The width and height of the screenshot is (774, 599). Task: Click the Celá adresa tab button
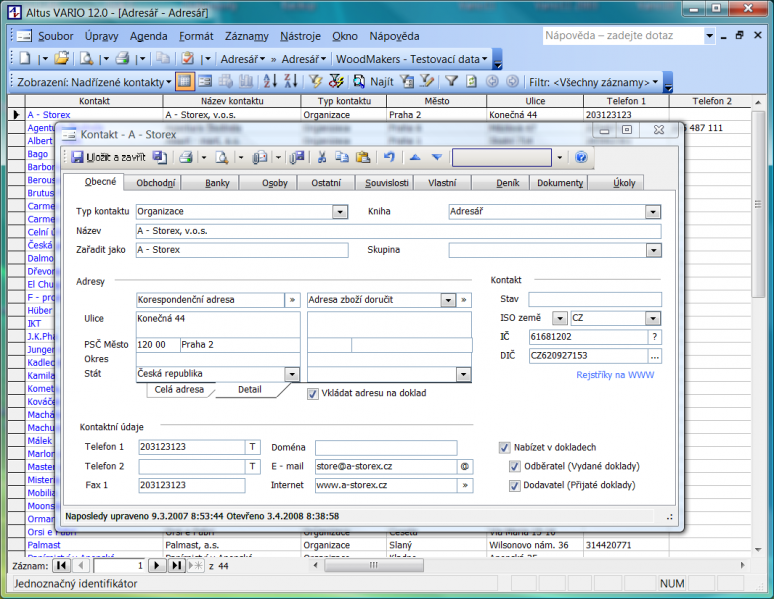[x=179, y=390]
